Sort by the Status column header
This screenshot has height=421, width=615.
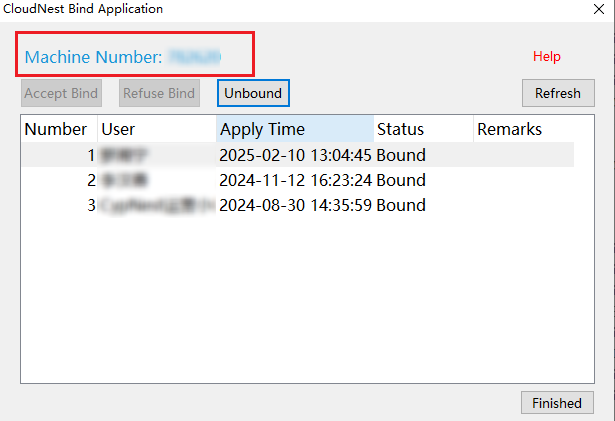click(x=424, y=129)
